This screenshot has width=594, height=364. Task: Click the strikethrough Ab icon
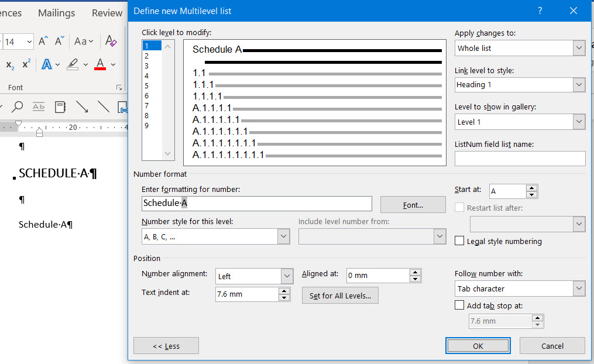coord(39,107)
